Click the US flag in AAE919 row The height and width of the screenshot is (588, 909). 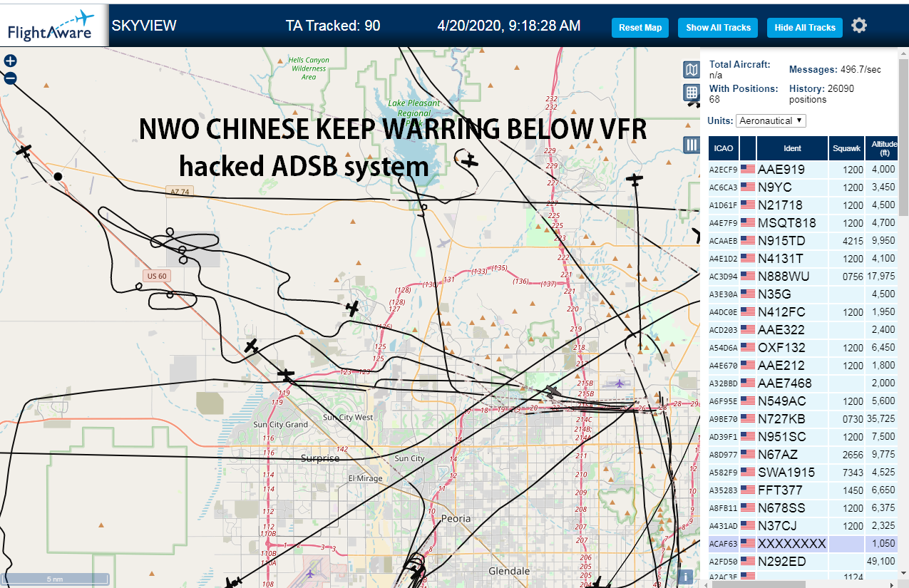coord(748,170)
